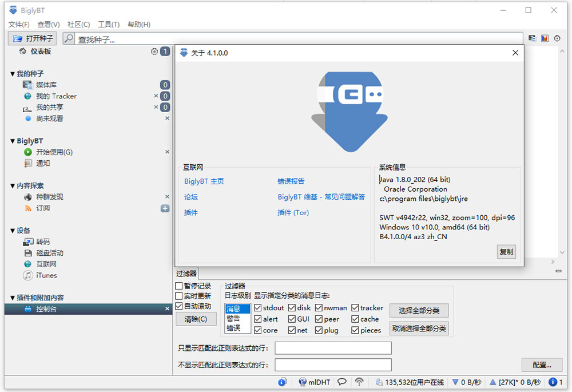
Task: Click the wifi signal status icon
Action: [x=359, y=382]
